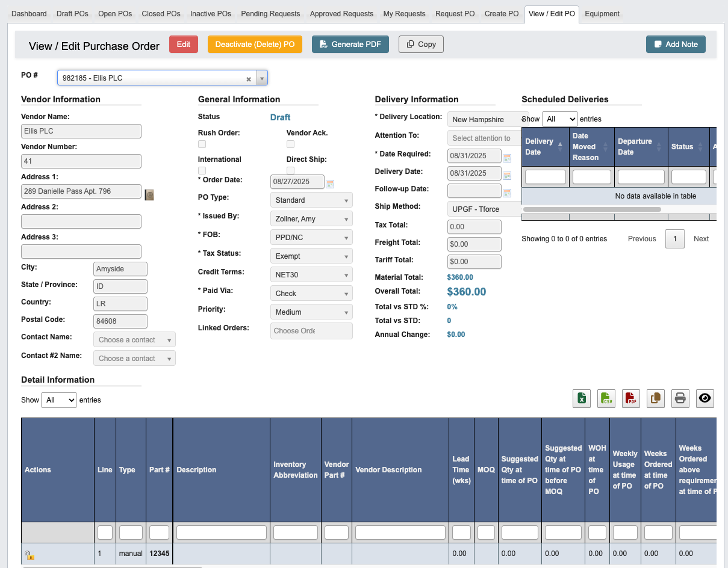Print the detail table

click(x=680, y=398)
